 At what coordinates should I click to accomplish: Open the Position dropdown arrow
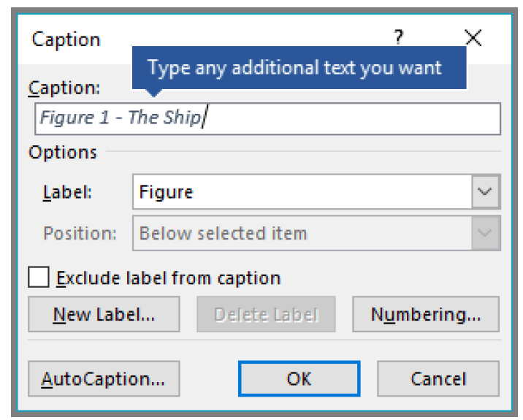coord(485,233)
